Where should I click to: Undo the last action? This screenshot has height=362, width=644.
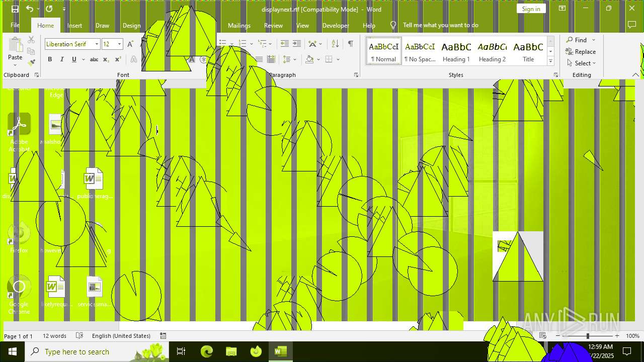(30, 9)
